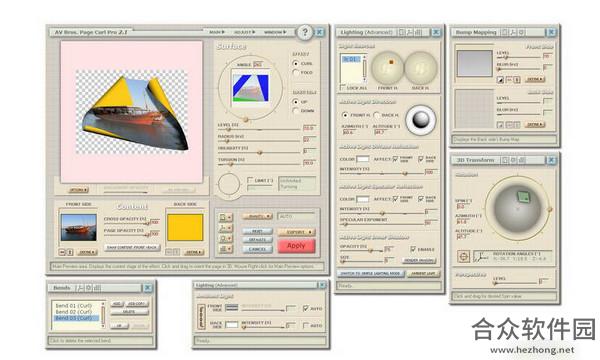Open the Export dropdown button
The image size is (600, 360).
pos(296,232)
